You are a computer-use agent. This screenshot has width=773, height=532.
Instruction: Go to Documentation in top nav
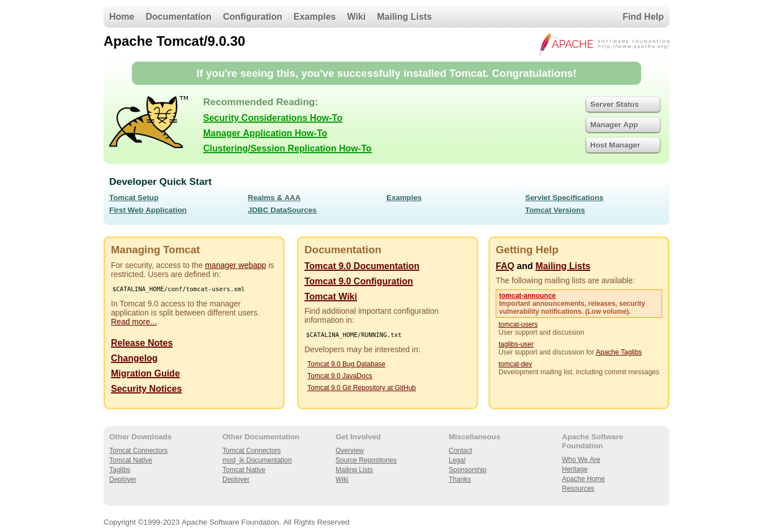click(178, 17)
